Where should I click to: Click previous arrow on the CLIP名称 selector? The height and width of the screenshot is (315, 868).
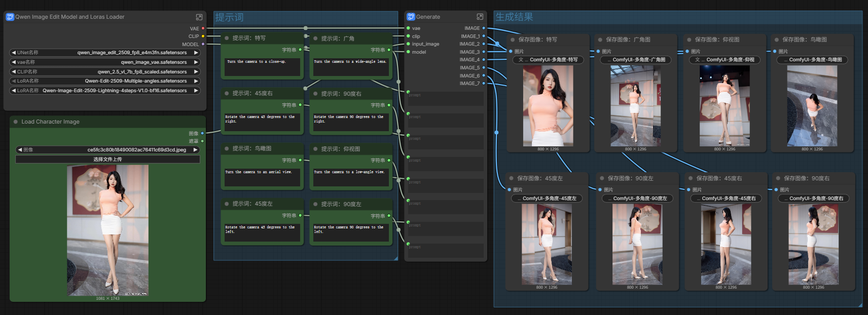pos(14,72)
